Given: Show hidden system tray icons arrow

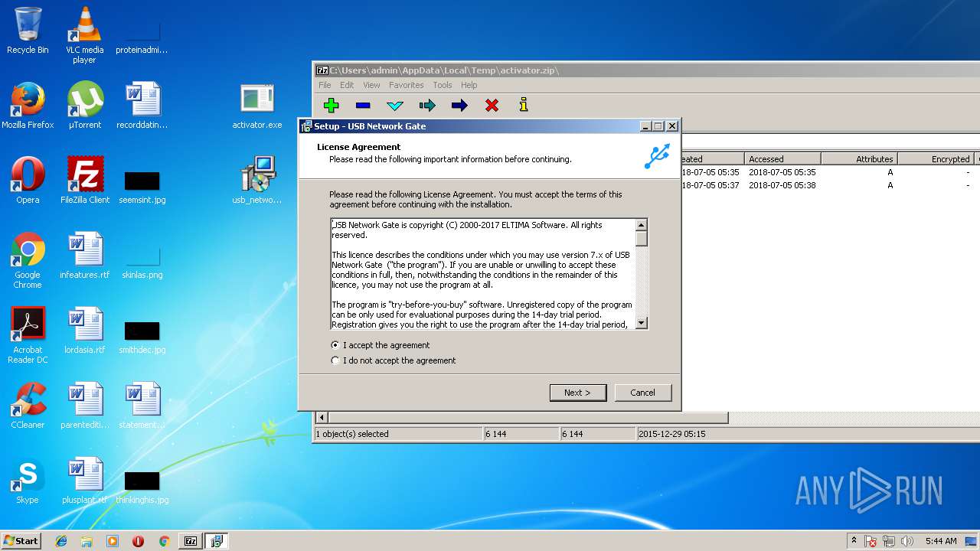Looking at the screenshot, I should 854,541.
